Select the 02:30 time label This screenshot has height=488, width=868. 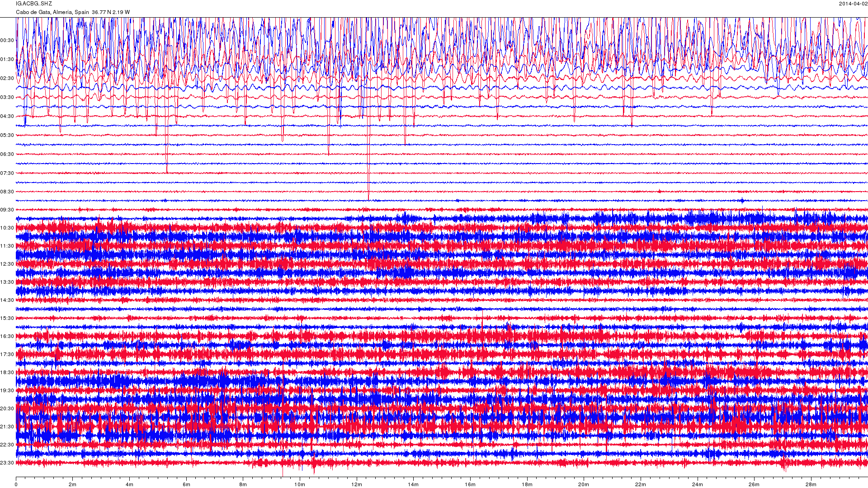7,79
